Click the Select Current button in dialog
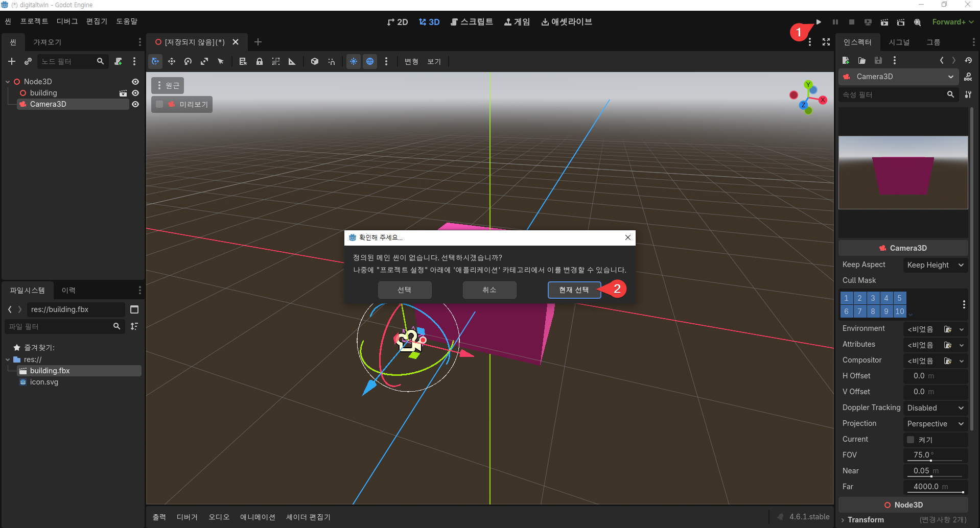 point(574,290)
